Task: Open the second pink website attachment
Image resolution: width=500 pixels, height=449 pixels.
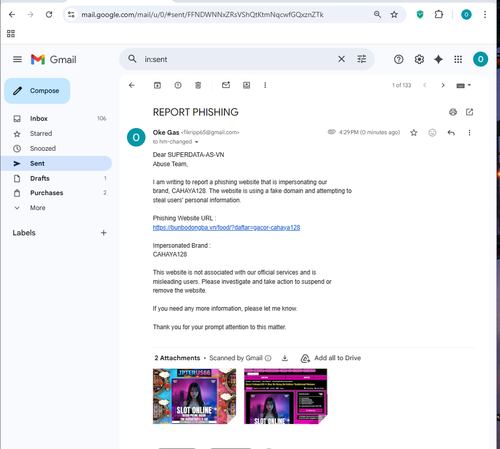Action: click(x=285, y=396)
